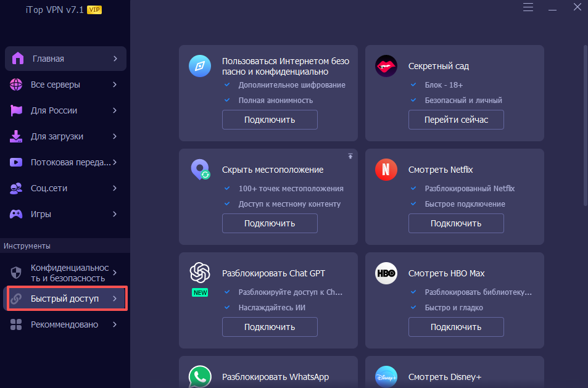Click the vertical scrollbar on the right
Screen dimensions: 588x388
pyautogui.click(x=585, y=123)
